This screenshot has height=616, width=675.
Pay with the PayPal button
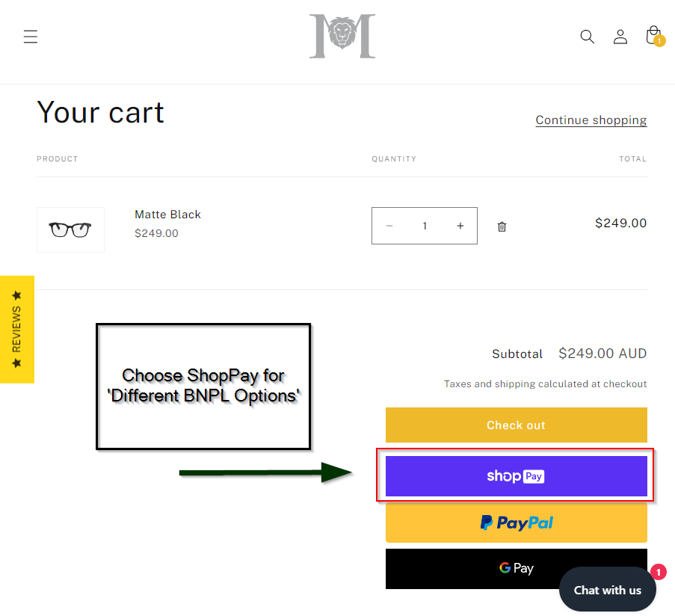(516, 523)
